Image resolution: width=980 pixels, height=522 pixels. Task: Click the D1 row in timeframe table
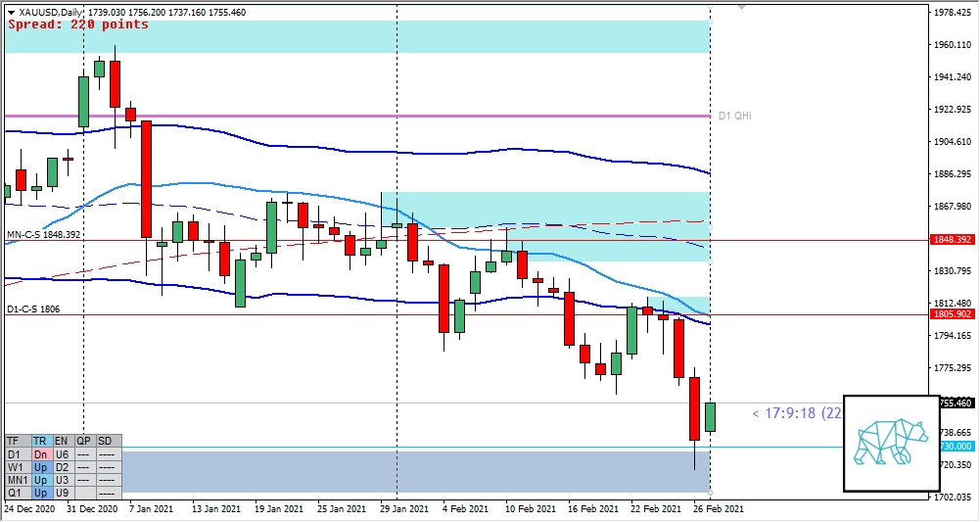[x=17, y=454]
